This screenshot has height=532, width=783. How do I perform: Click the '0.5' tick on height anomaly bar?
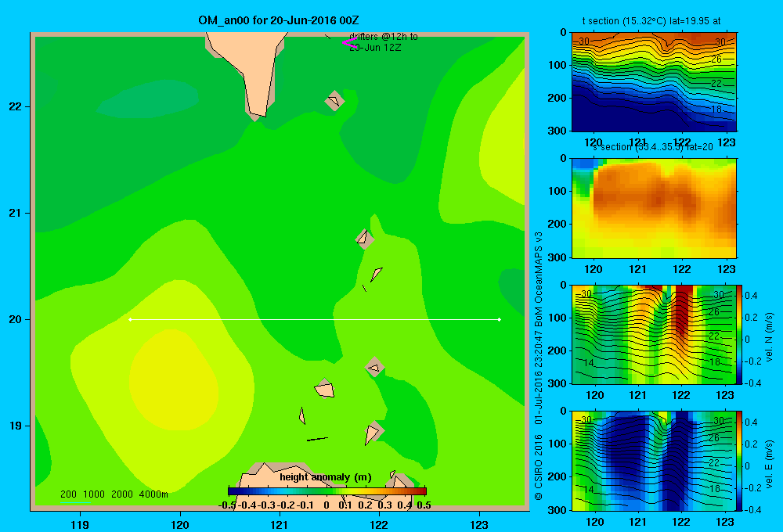click(424, 505)
